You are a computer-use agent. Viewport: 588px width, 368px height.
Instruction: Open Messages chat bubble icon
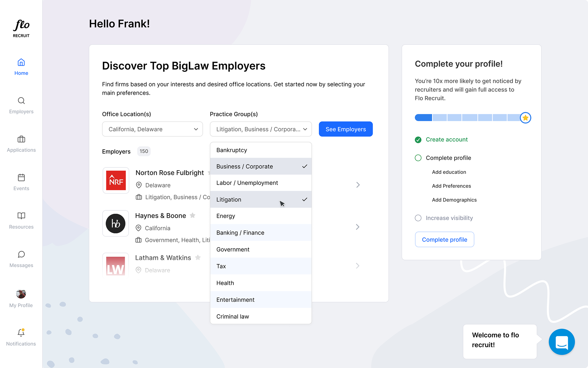pyautogui.click(x=21, y=254)
